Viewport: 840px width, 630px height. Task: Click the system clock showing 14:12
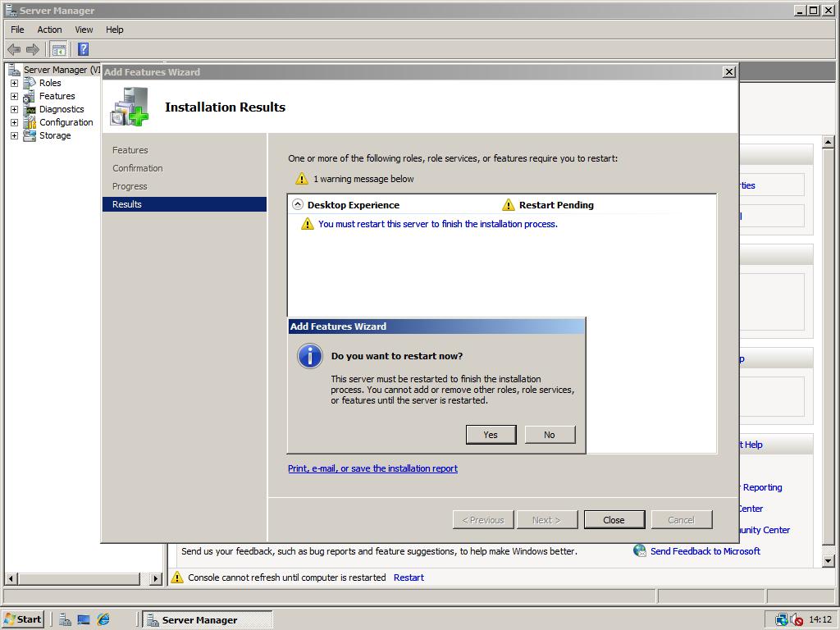pos(820,620)
